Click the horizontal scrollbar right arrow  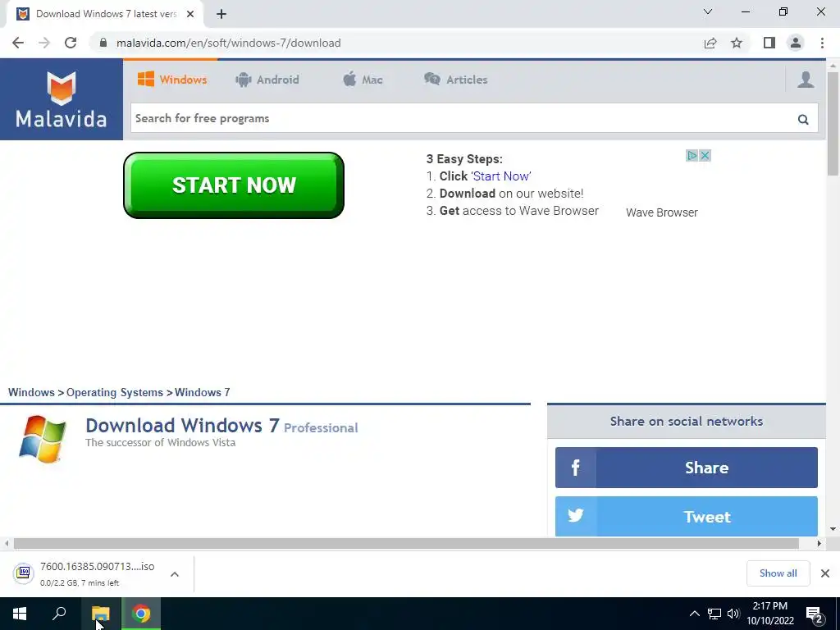(819, 543)
